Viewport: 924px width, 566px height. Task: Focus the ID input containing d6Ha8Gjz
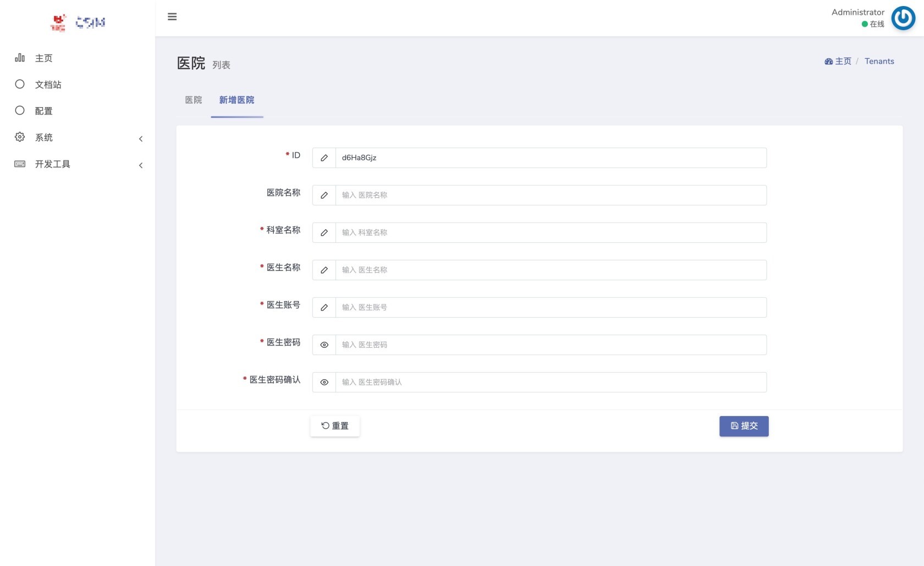[551, 158]
